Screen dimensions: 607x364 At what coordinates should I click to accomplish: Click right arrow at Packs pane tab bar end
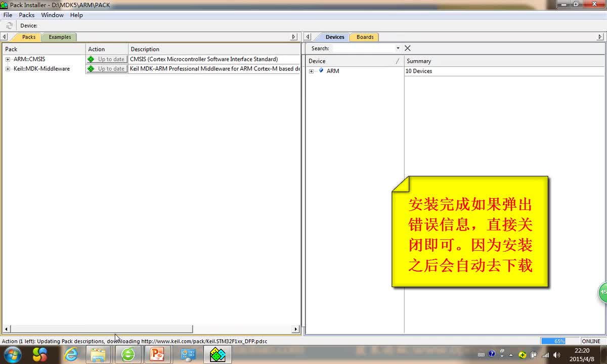293,37
